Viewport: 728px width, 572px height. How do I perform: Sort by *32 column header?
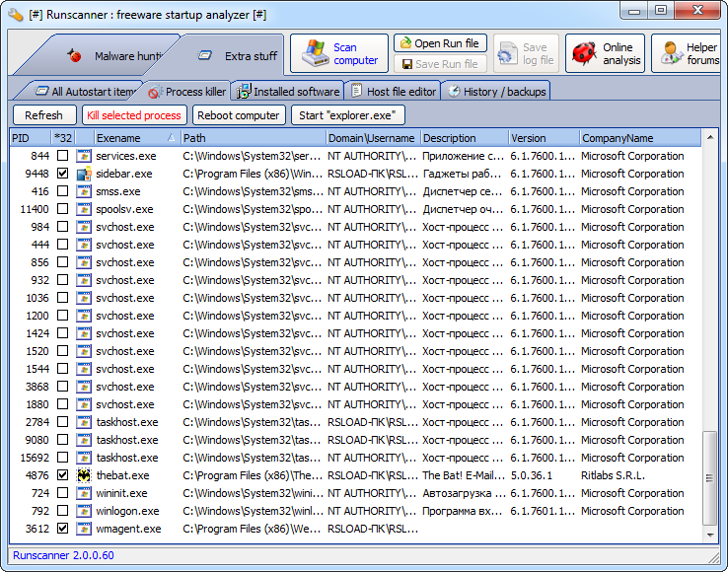(63, 138)
